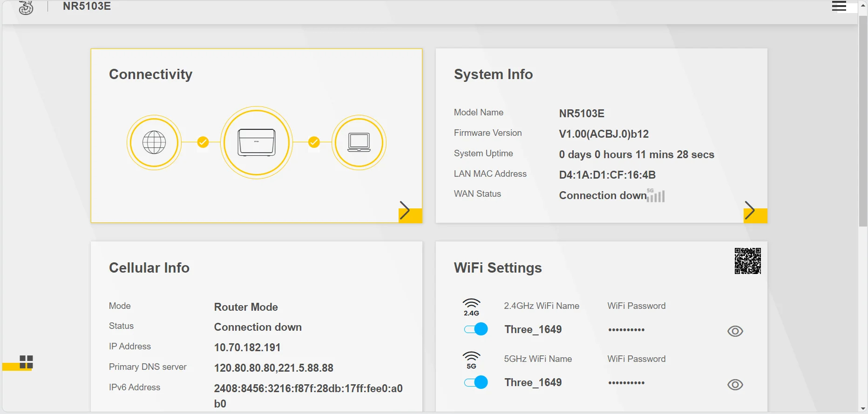The height and width of the screenshot is (414, 868).
Task: Click the Three logo in the header
Action: click(x=26, y=7)
